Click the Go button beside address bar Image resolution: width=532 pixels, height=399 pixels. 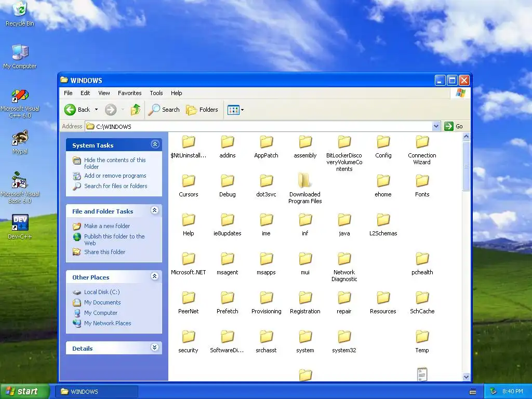point(454,127)
